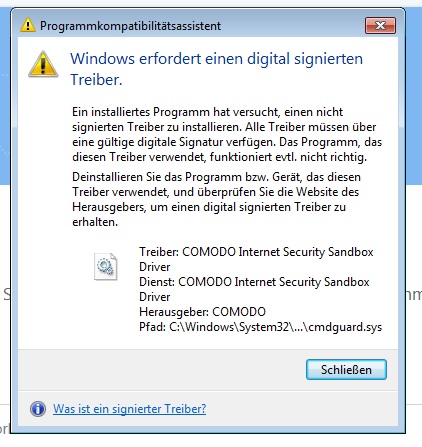Click the paragraph starting 'Ein installiertes Programm'
Viewport: 422px width, 447px height.
click(x=227, y=134)
